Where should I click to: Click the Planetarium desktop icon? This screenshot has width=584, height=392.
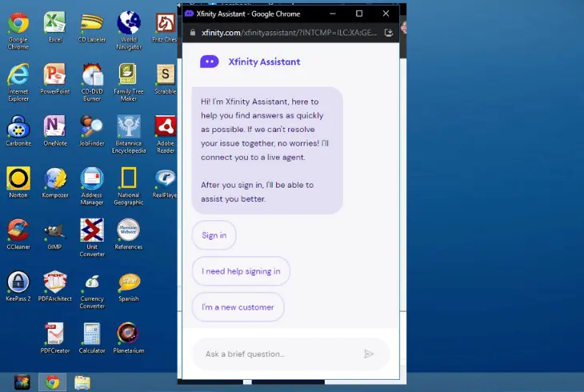tap(129, 338)
